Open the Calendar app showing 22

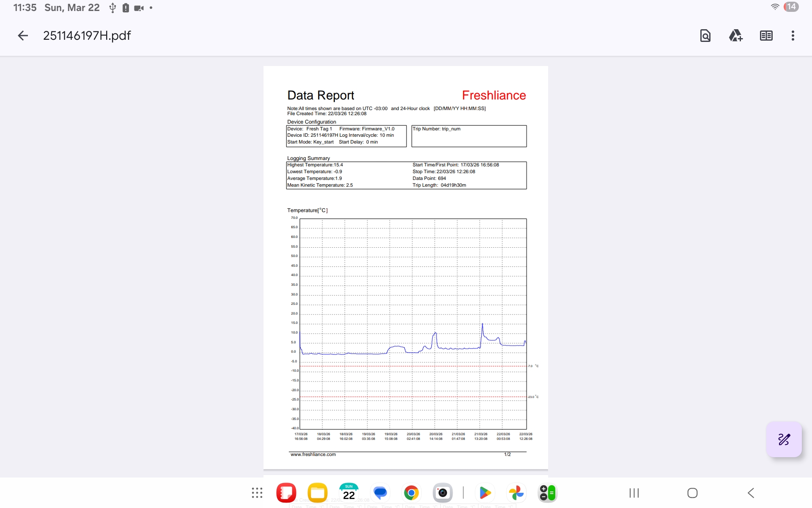(x=349, y=493)
